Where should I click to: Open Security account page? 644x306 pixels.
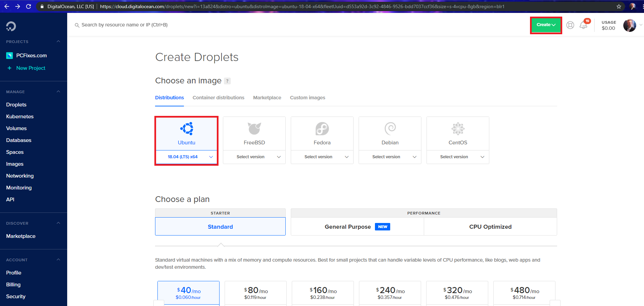(16, 297)
